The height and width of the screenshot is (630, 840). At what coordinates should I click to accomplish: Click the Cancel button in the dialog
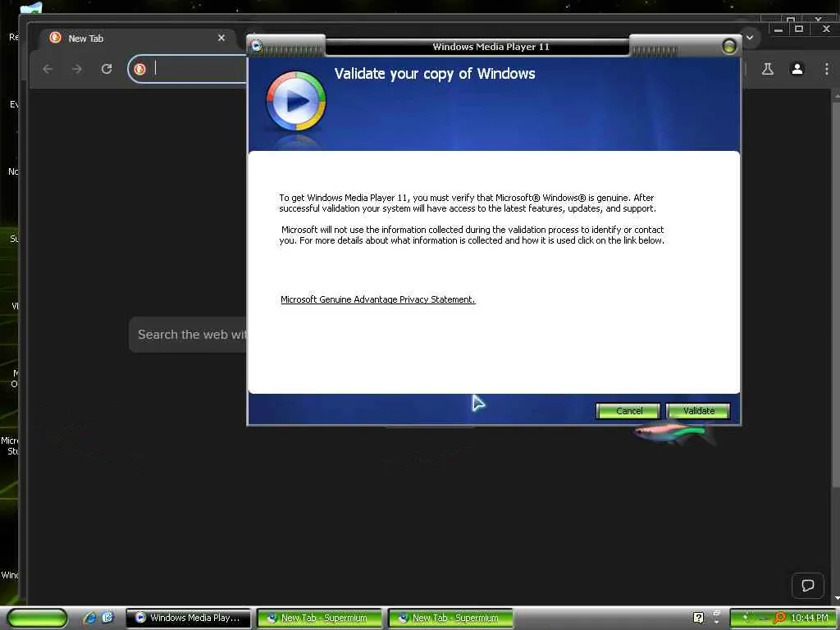pyautogui.click(x=628, y=411)
